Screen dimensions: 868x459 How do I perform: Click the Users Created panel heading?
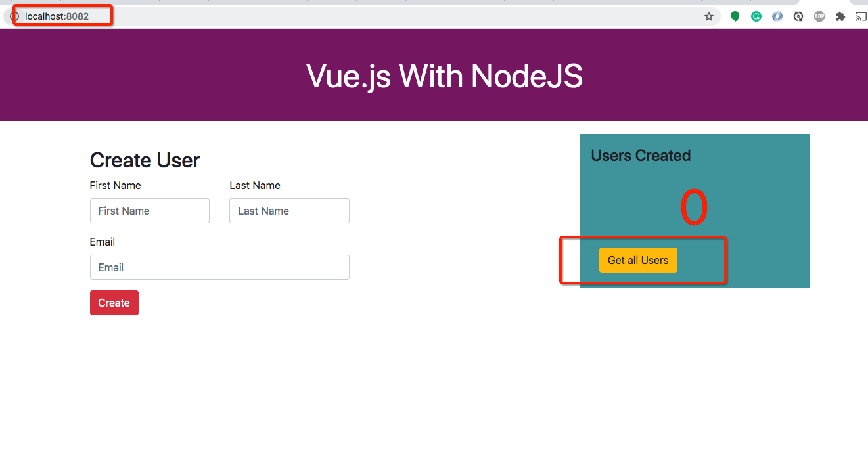tap(641, 156)
